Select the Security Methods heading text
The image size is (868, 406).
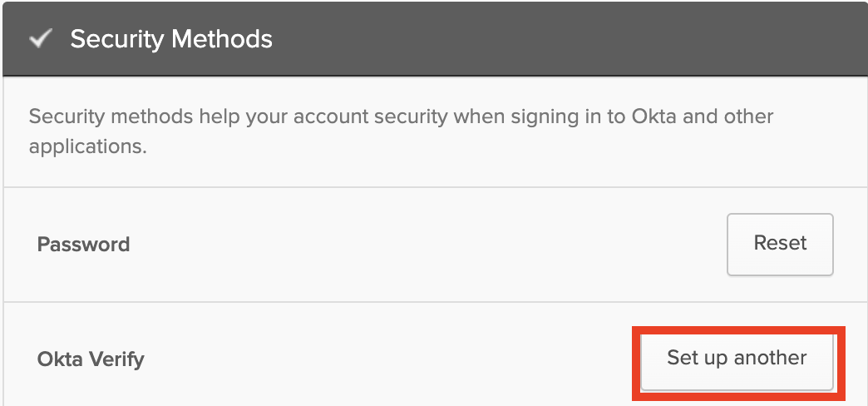pyautogui.click(x=171, y=39)
